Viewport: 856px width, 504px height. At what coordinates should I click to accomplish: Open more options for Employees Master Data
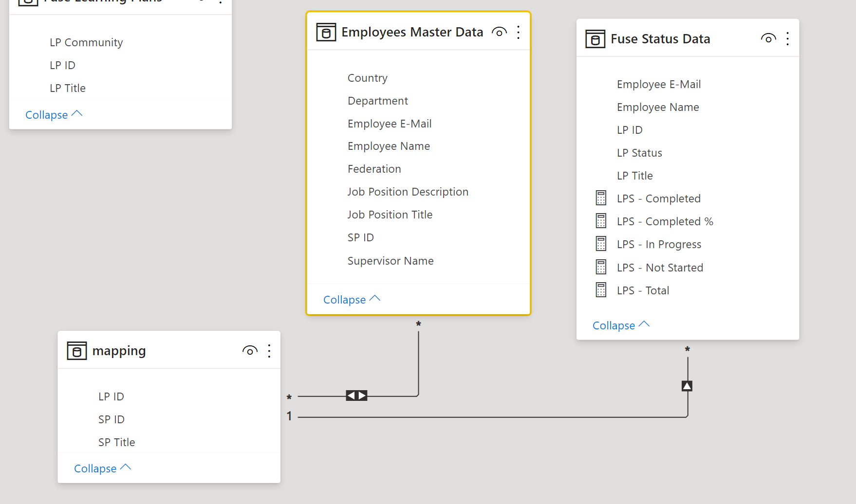(519, 32)
